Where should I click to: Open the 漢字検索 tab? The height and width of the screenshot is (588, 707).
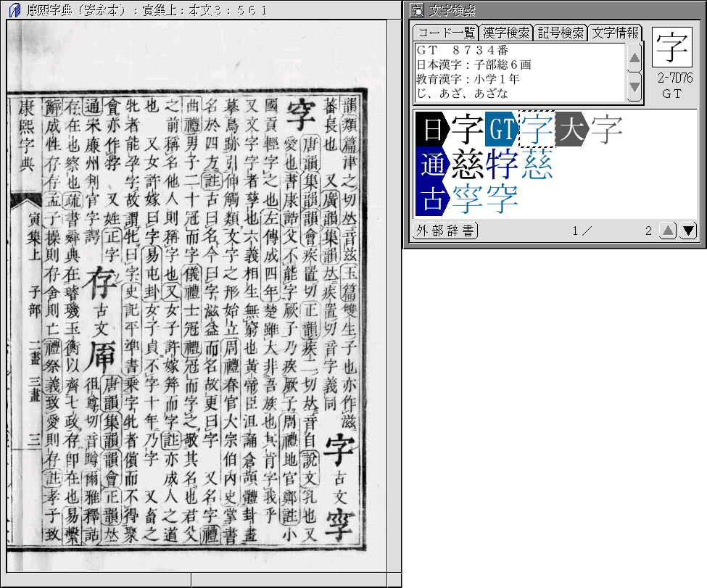point(505,33)
